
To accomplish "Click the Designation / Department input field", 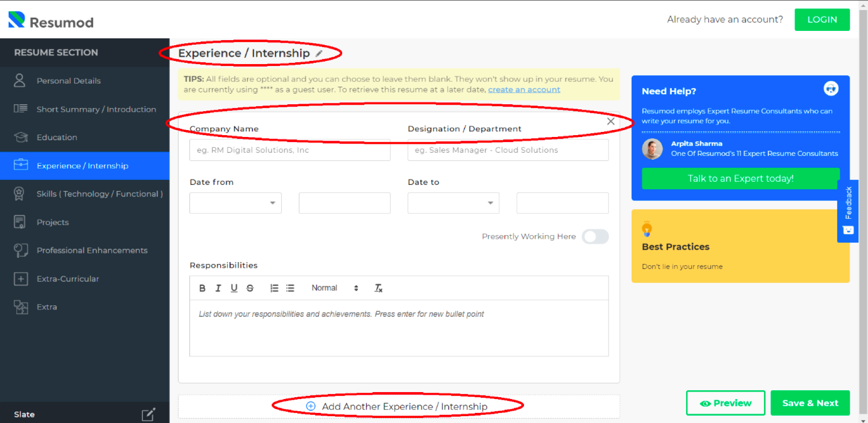I will tap(508, 150).
